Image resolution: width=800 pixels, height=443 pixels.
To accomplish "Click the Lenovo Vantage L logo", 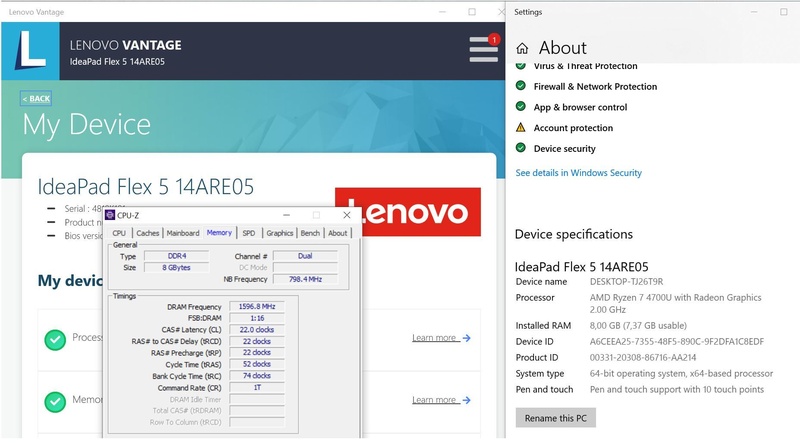I will point(30,51).
